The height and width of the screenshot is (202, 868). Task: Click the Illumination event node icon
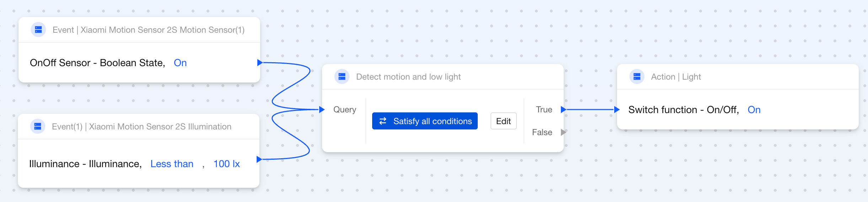pos(38,127)
